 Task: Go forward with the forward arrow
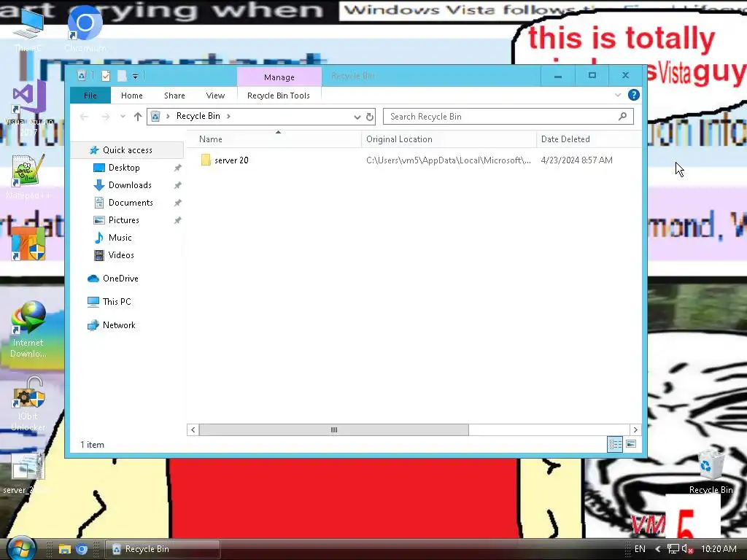[x=106, y=117]
